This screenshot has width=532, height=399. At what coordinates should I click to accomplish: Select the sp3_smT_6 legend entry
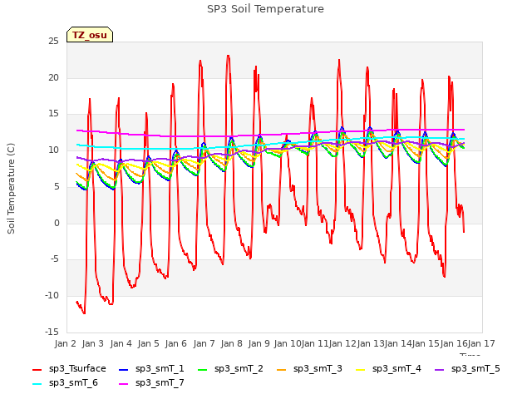(65, 383)
